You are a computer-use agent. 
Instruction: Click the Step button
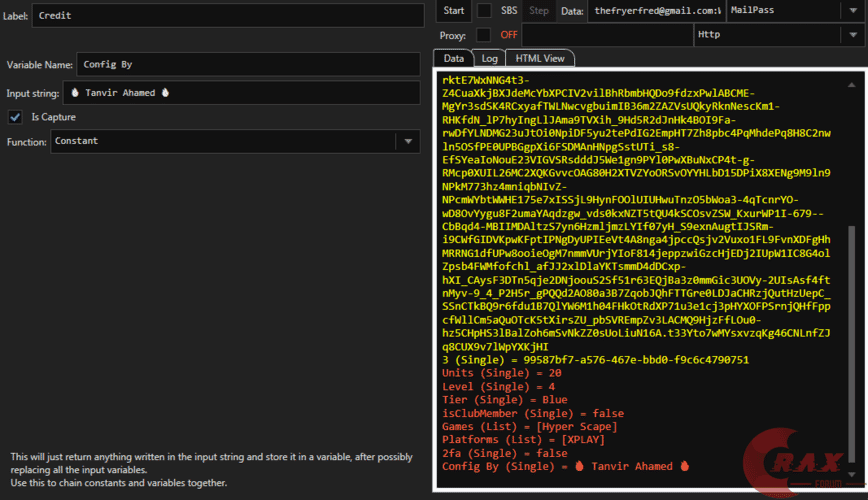pos(539,11)
